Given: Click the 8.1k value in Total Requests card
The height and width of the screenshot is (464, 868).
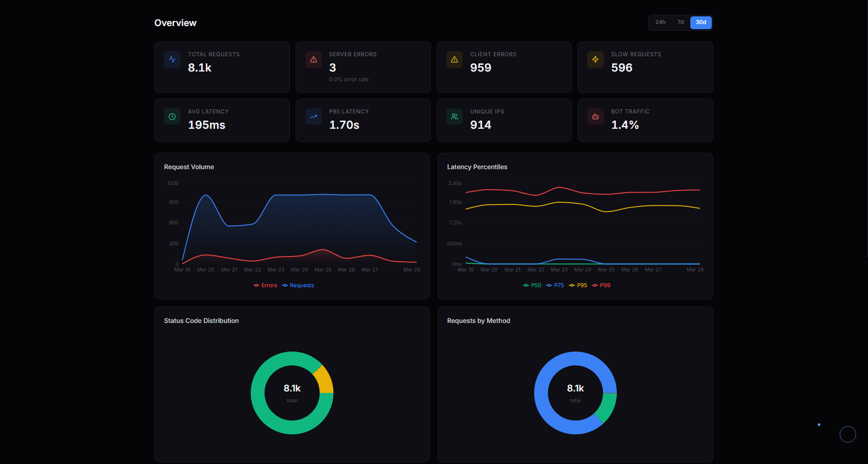Looking at the screenshot, I should pos(200,68).
